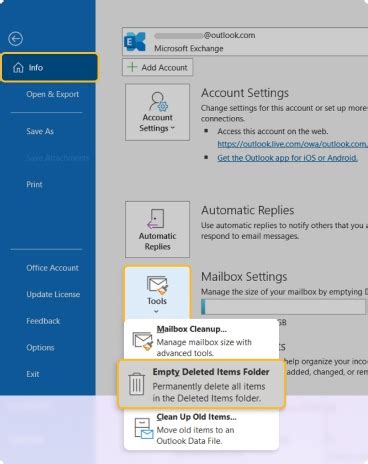Click the Automatic Replies door icon
The height and width of the screenshot is (464, 368).
[156, 219]
